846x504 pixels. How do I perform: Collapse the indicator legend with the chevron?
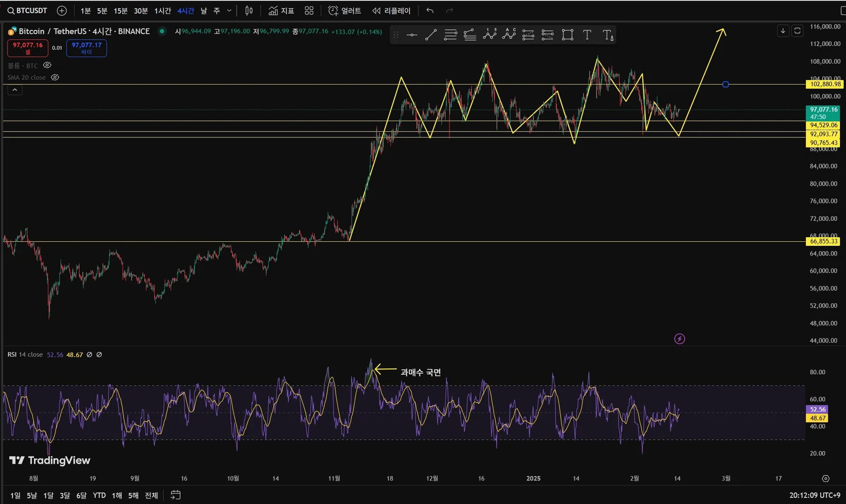pyautogui.click(x=15, y=90)
